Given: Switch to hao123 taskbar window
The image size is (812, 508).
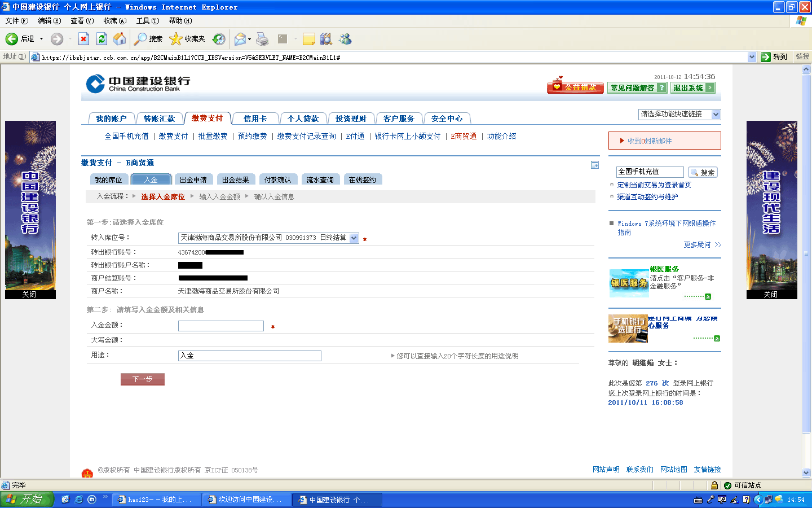Looking at the screenshot, I should point(155,500).
